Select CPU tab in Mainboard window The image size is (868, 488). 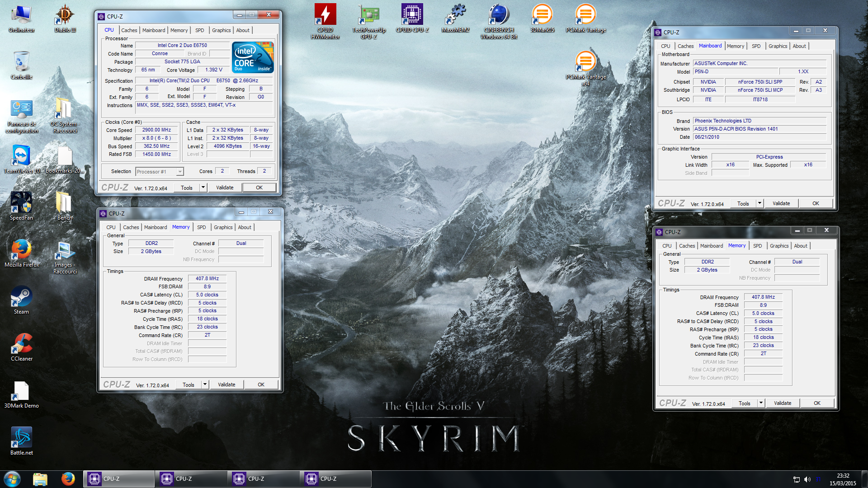point(665,46)
